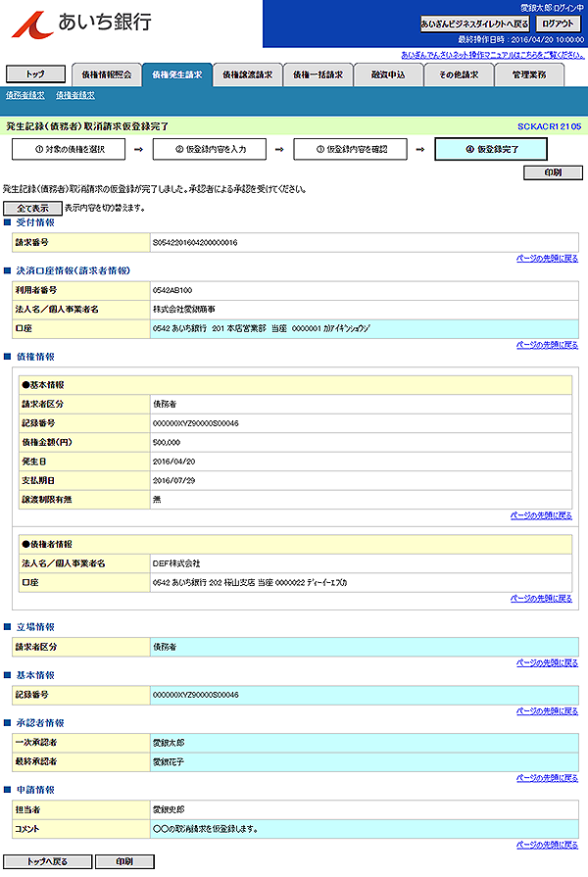The image size is (588, 877).
Task: Click ページの先頭に戻る below 譲渡制限有無 row
Action: 541,515
